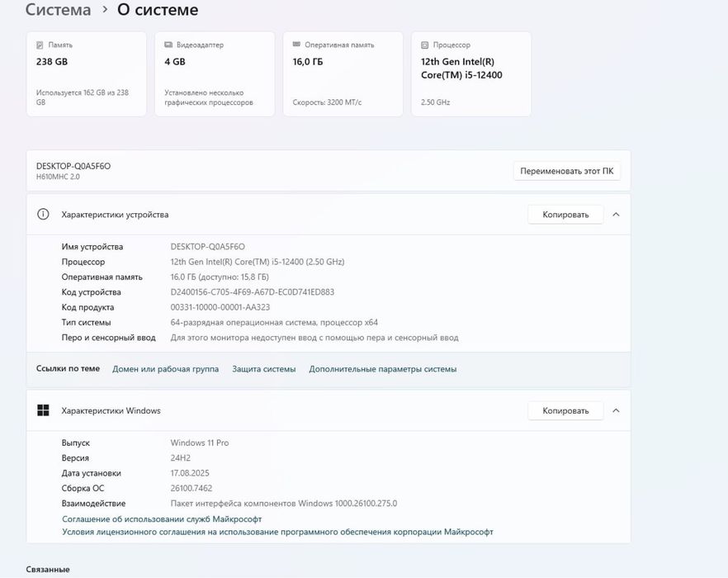The height and width of the screenshot is (578, 728).
Task: Open the Защита системы link
Action: click(x=263, y=369)
